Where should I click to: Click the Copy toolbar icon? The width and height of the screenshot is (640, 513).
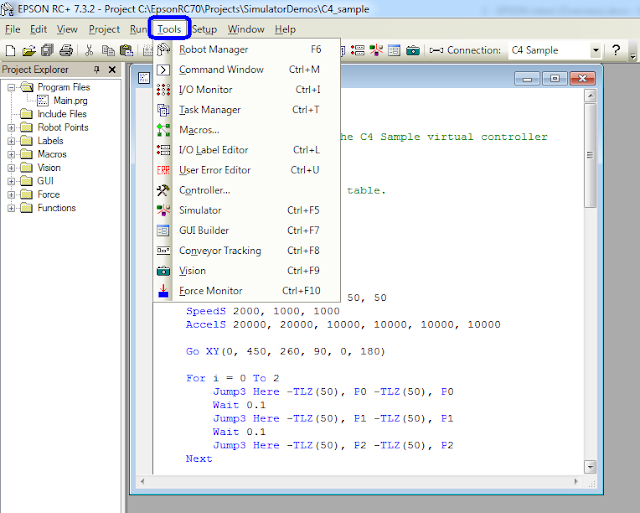click(x=108, y=51)
